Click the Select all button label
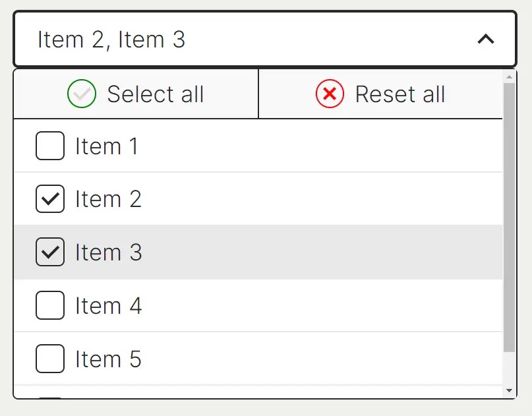This screenshot has height=416, width=532. click(156, 94)
